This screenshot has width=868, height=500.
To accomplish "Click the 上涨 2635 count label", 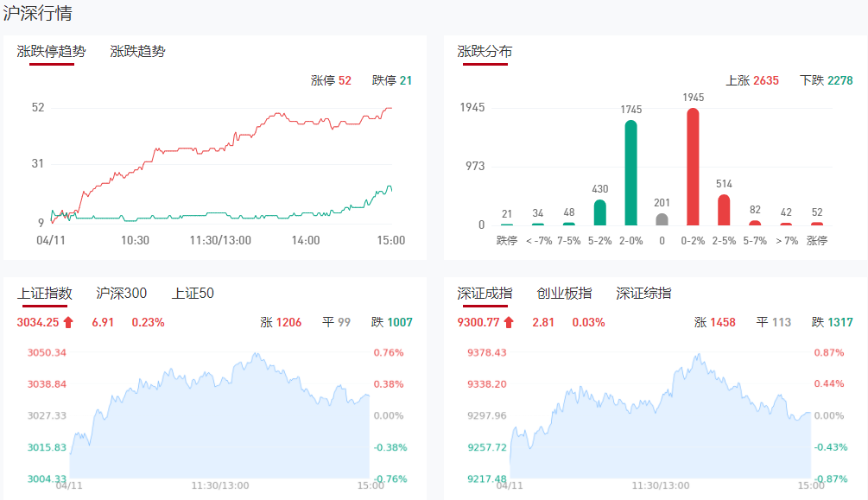I will pos(752,80).
